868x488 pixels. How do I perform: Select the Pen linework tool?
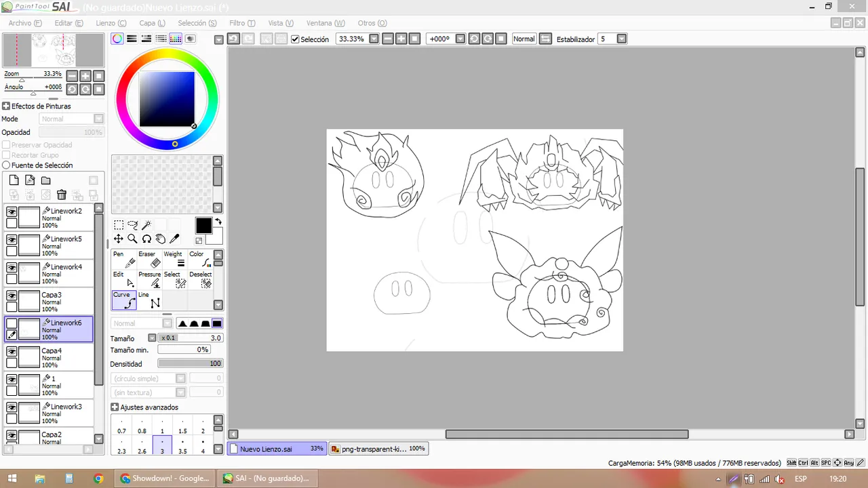coord(125,259)
